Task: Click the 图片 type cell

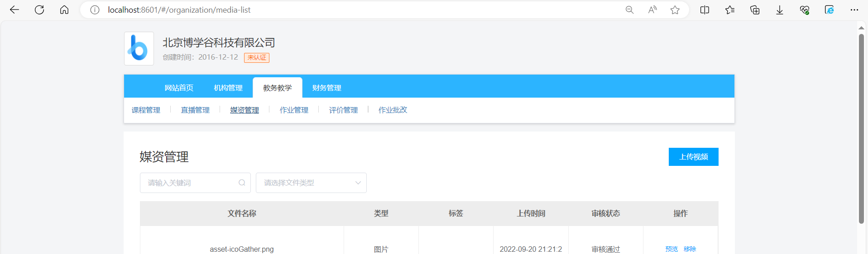Action: click(381, 249)
